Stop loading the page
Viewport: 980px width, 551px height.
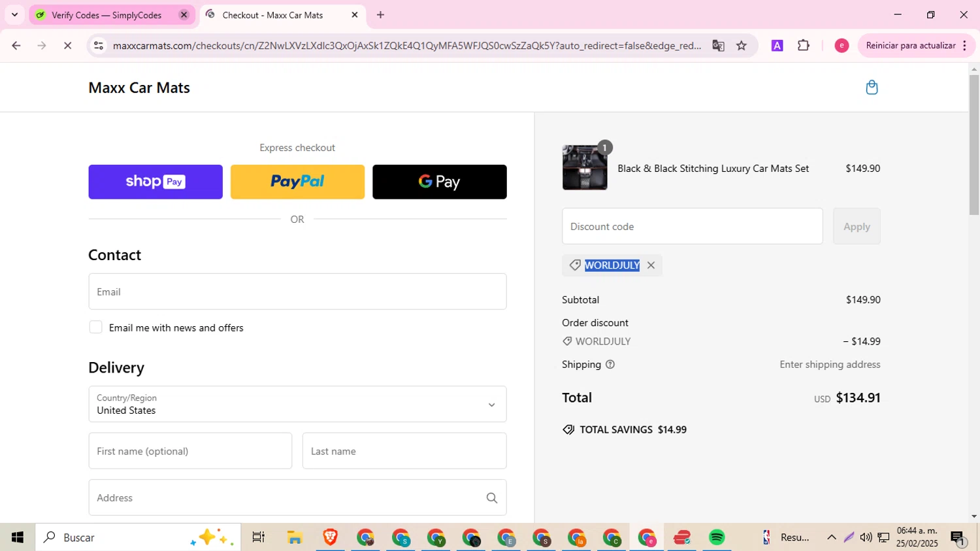tap(67, 46)
